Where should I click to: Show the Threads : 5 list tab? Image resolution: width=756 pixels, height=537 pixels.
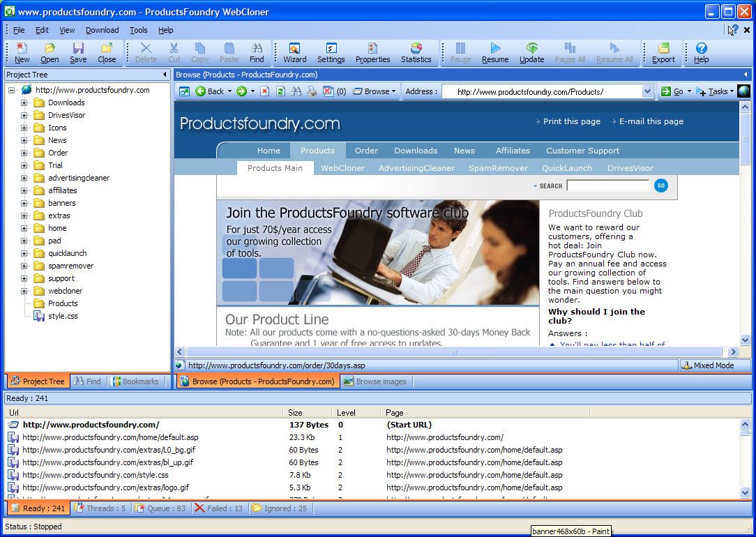100,508
